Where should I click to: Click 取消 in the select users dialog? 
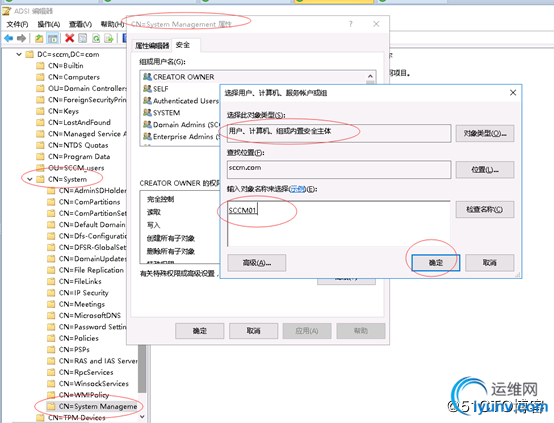489,263
